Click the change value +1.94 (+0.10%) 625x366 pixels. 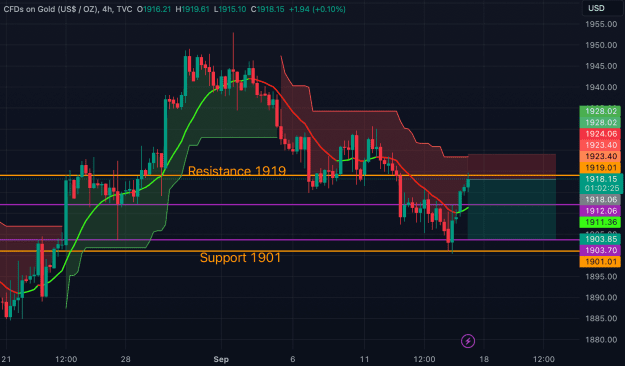tap(317, 9)
